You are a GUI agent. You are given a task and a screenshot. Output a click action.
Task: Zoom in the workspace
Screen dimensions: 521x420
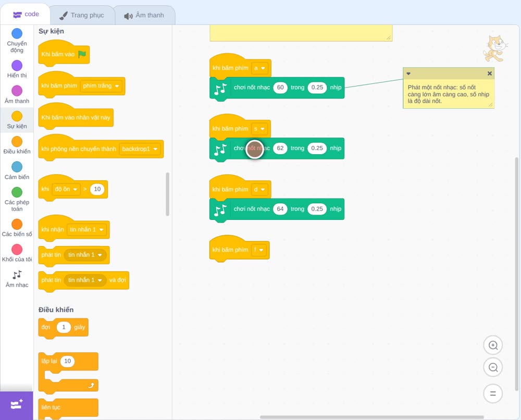493,345
